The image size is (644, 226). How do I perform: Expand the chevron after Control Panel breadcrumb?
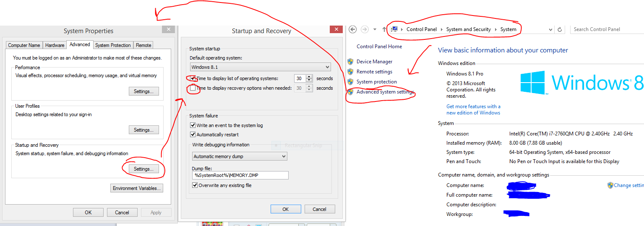click(x=441, y=29)
